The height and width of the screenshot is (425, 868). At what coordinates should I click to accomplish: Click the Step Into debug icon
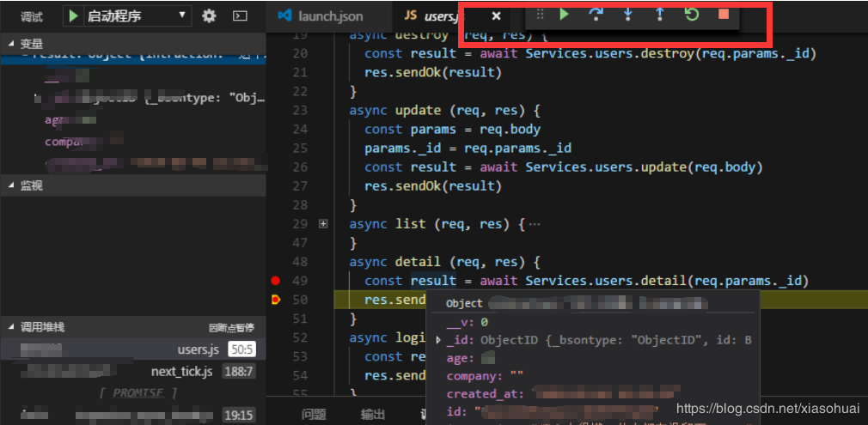[627, 15]
